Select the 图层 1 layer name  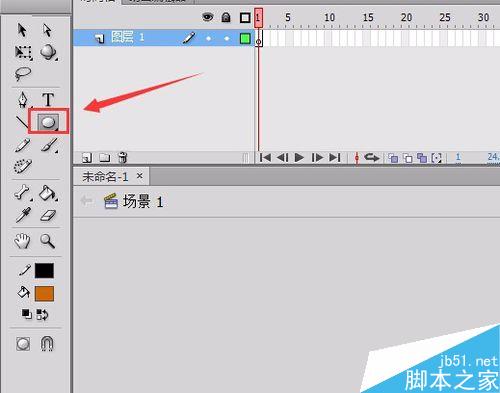tap(128, 37)
